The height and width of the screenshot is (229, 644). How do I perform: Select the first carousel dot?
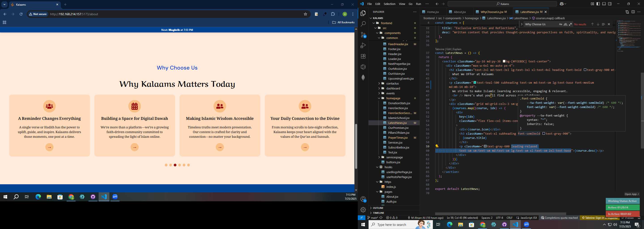pyautogui.click(x=166, y=165)
